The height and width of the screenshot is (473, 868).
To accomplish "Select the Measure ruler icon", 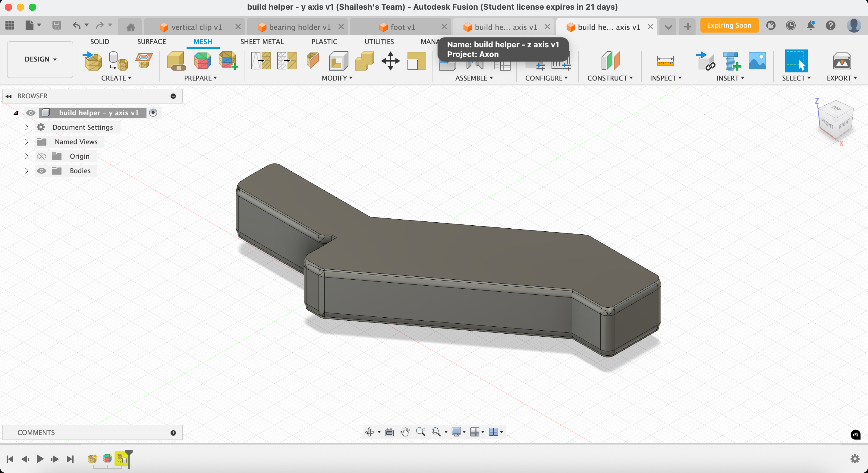I will click(x=665, y=61).
